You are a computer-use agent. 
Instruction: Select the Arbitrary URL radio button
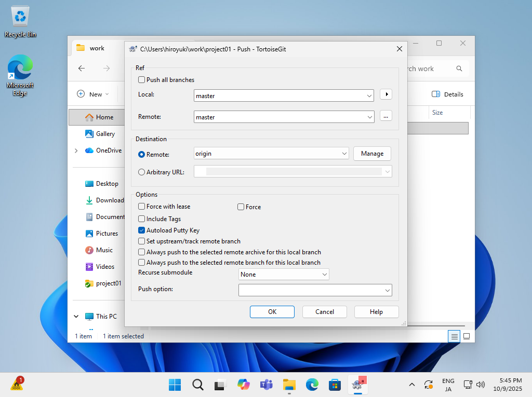[142, 172]
